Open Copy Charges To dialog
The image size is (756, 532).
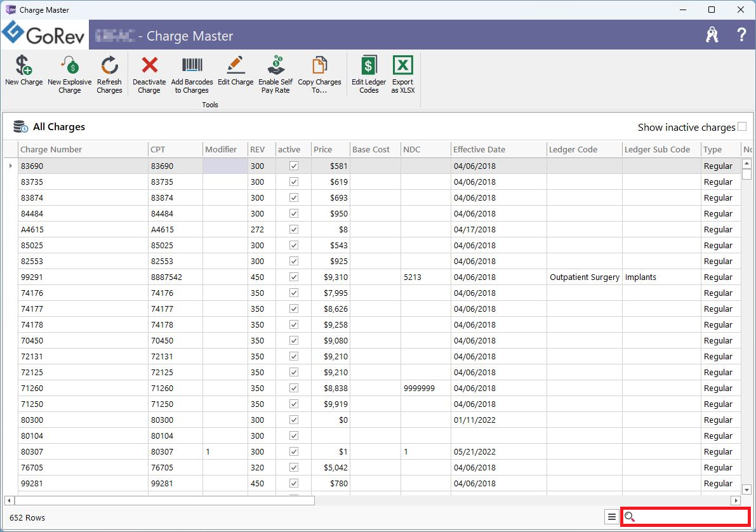pyautogui.click(x=319, y=74)
